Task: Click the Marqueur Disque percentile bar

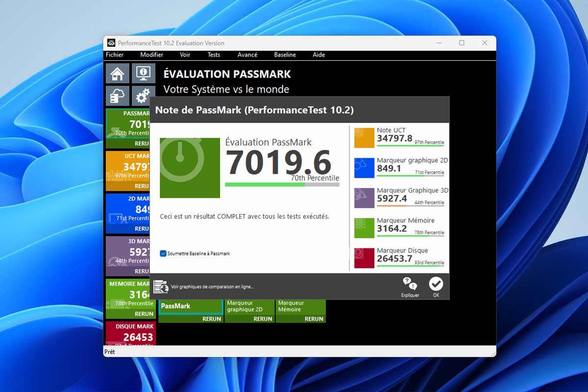Action: click(411, 266)
